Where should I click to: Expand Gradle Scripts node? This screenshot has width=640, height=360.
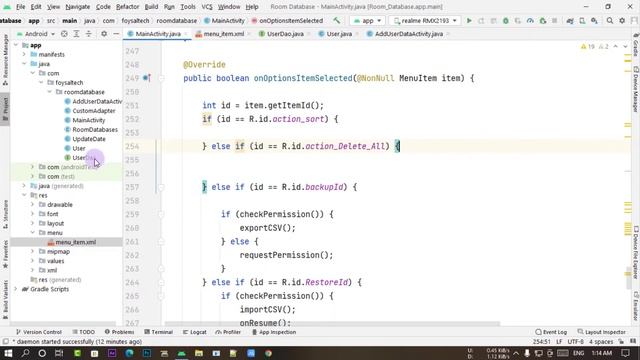pyautogui.click(x=16, y=289)
